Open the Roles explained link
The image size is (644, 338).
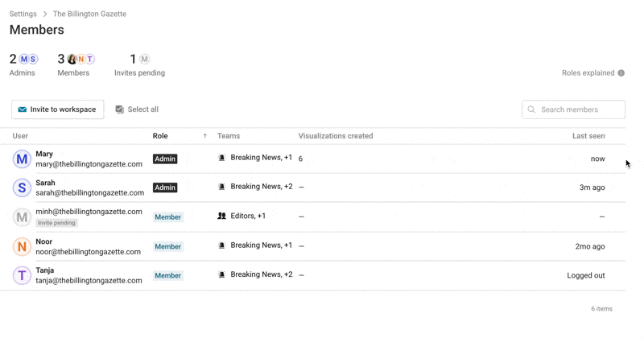pos(588,72)
